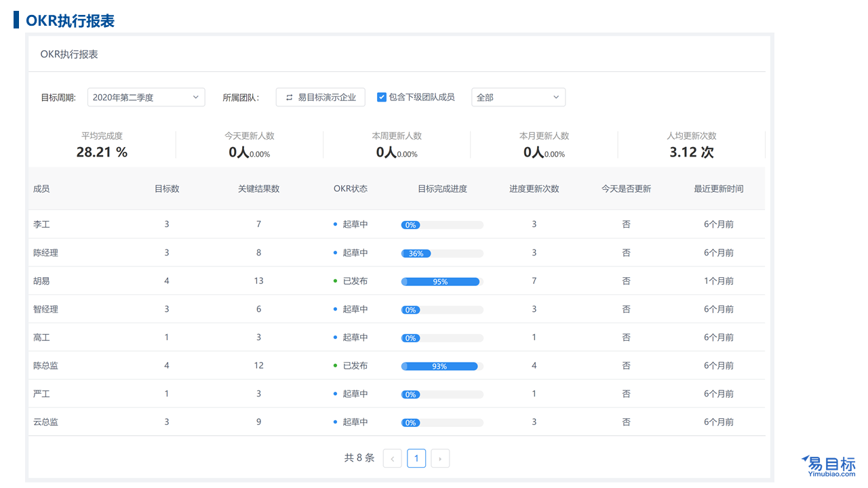Select member 高工 in table
This screenshot has height=488, width=868.
coord(41,338)
